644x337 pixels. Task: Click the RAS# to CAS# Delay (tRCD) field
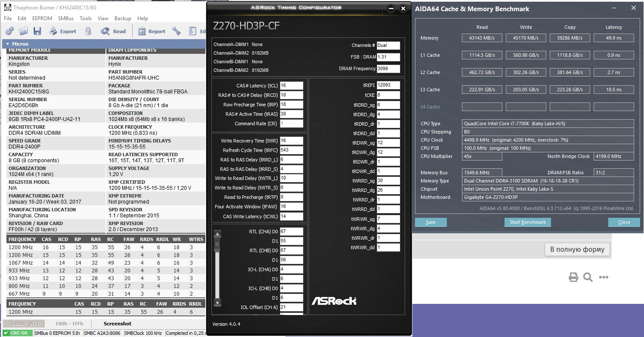(291, 95)
